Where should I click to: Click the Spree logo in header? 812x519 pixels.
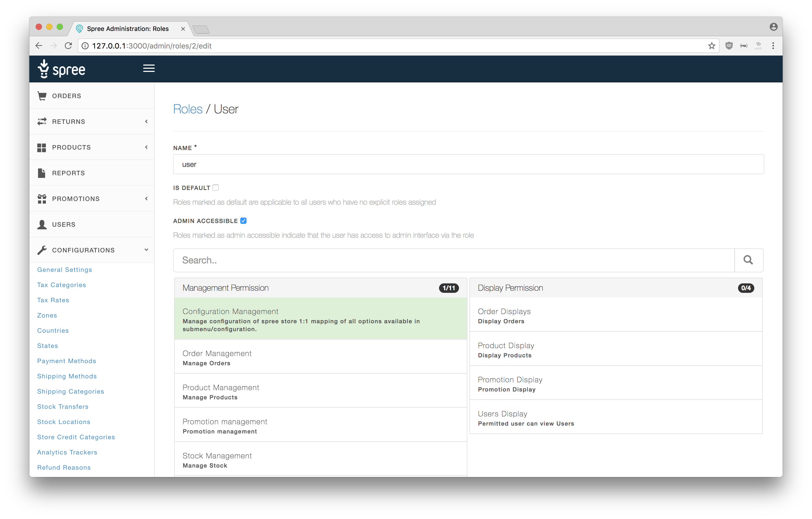pyautogui.click(x=61, y=69)
